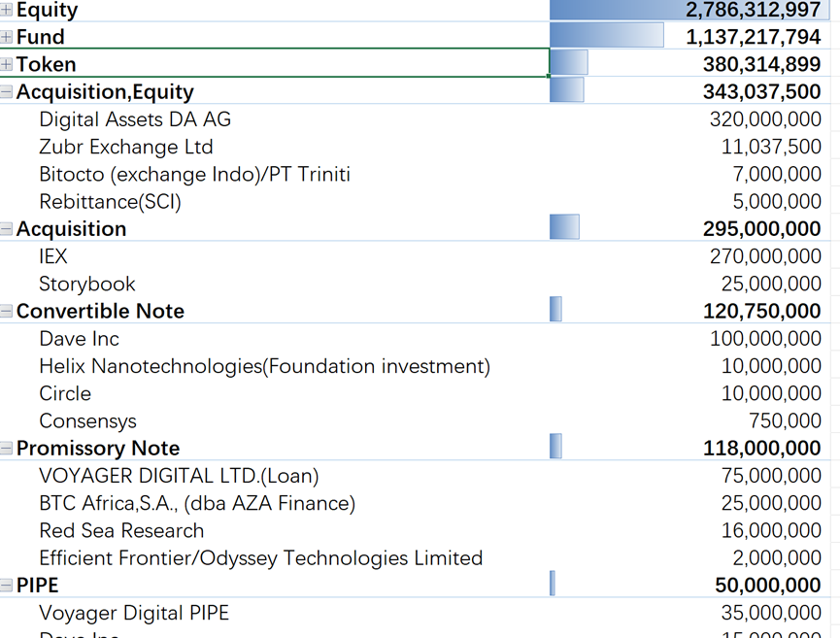Collapse the Promissory Note group
The image size is (840, 638).
8,448
